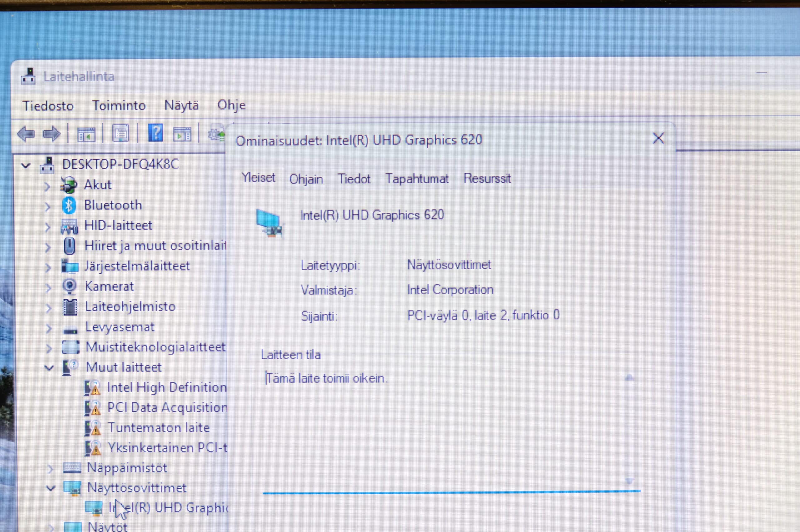The image size is (800, 532).
Task: Click the Laitehallinta window title icon
Action: (x=28, y=76)
